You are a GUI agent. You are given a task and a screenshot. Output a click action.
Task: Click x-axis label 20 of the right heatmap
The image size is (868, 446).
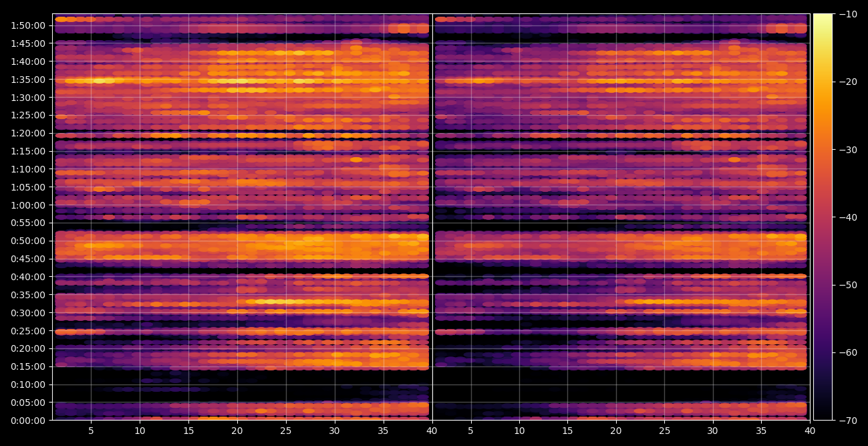[x=615, y=431]
